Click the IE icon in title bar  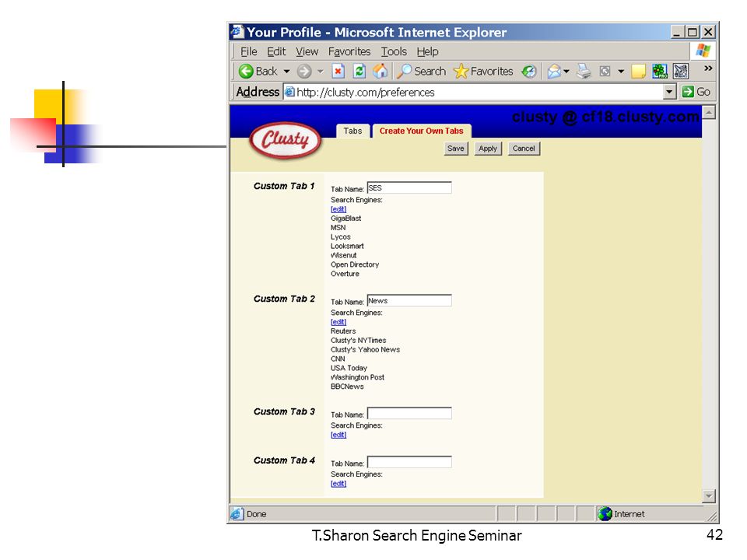coord(237,32)
